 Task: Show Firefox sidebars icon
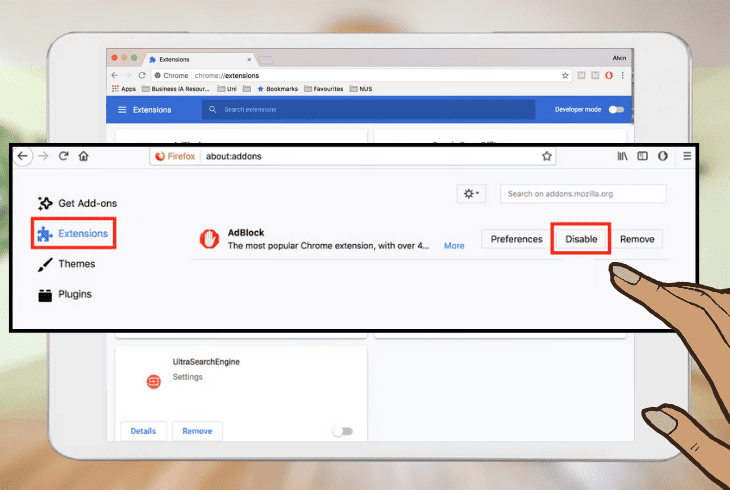pyautogui.click(x=642, y=156)
